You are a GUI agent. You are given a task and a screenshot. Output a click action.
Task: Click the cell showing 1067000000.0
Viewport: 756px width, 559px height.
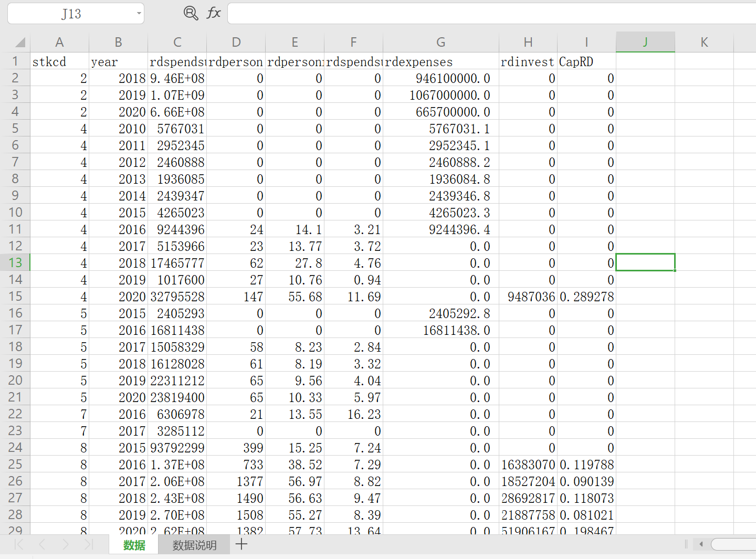[x=441, y=95]
